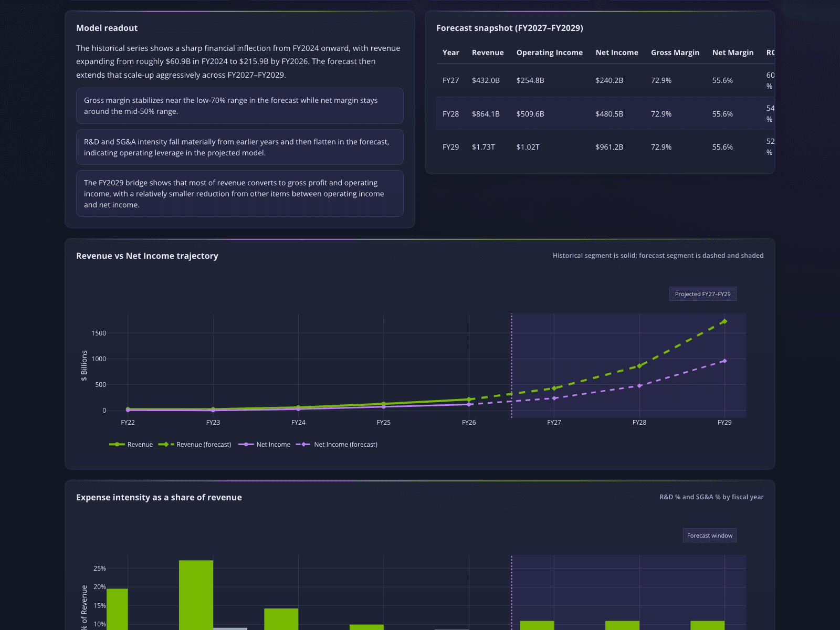Toggle Revenue series in chart legend
Viewport: 840px width, 630px height.
131,445
